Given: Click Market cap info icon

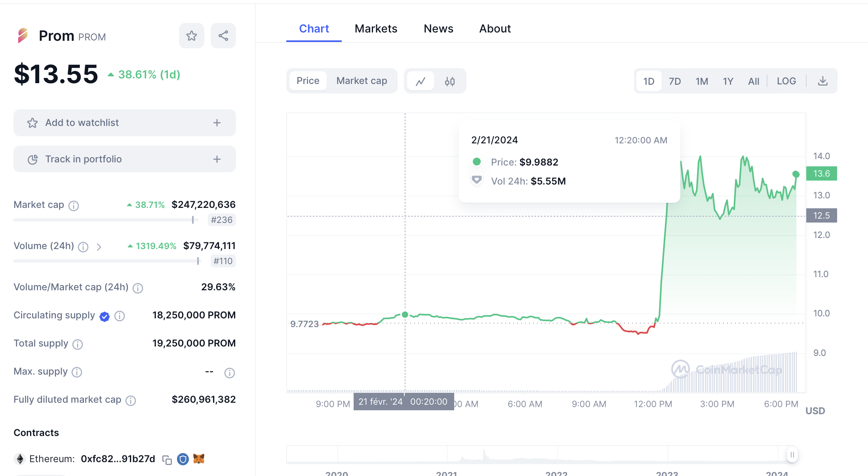Looking at the screenshot, I should (74, 206).
